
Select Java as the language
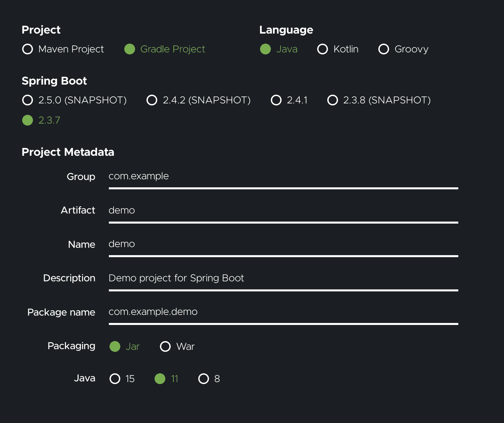279,49
